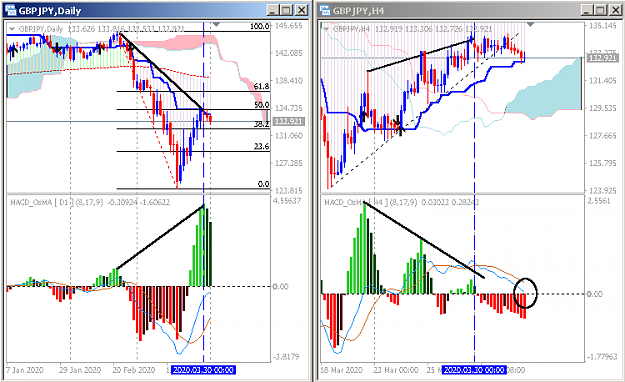Click the 123.925 price axis value
Viewport: 625px width, 382px height.
[x=603, y=191]
